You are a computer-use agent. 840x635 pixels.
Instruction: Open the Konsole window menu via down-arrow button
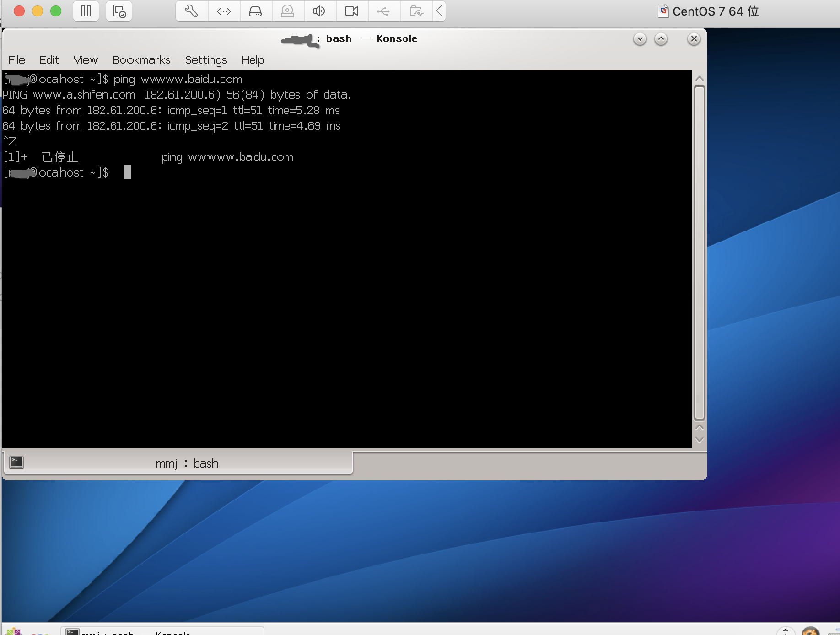640,39
